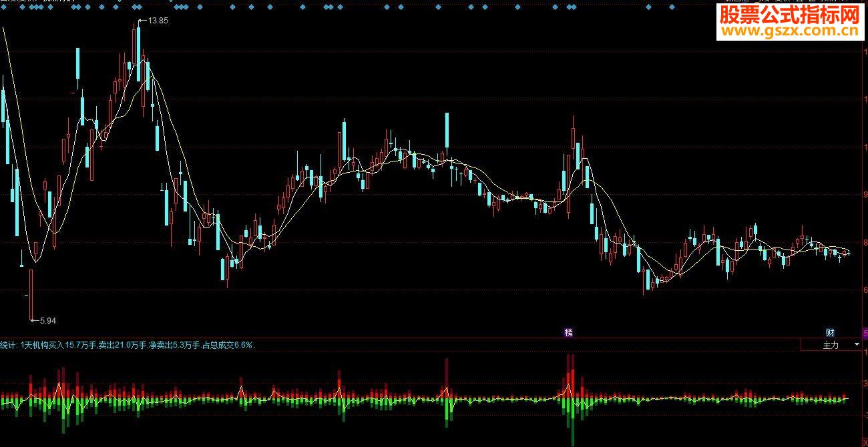Select the 5.94 low price label
This screenshot has width=868, height=447.
click(x=48, y=321)
